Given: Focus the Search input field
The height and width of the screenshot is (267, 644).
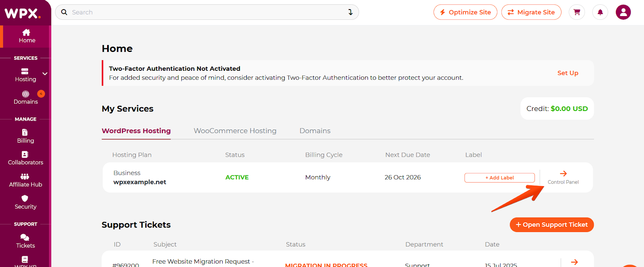Looking at the screenshot, I should click(x=207, y=12).
